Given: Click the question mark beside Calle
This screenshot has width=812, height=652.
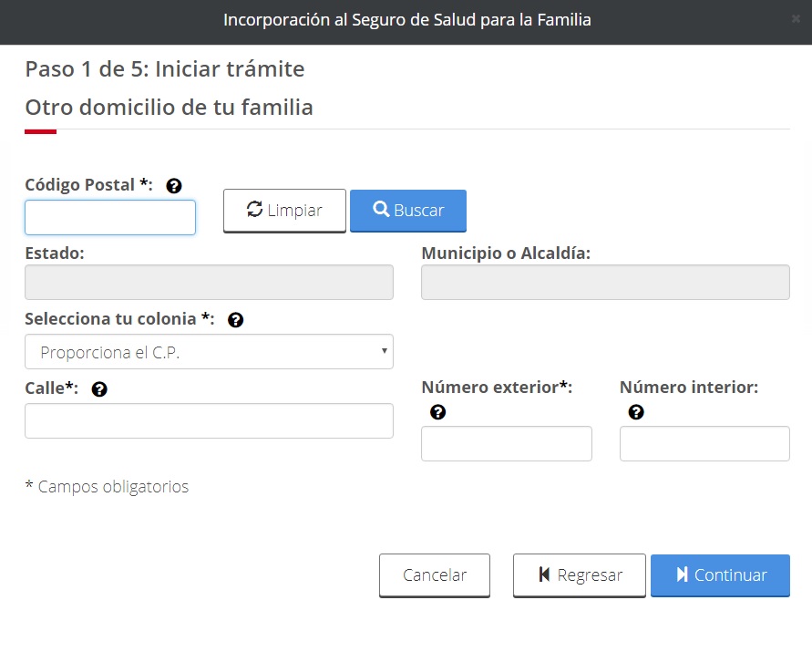Looking at the screenshot, I should pos(99,389).
